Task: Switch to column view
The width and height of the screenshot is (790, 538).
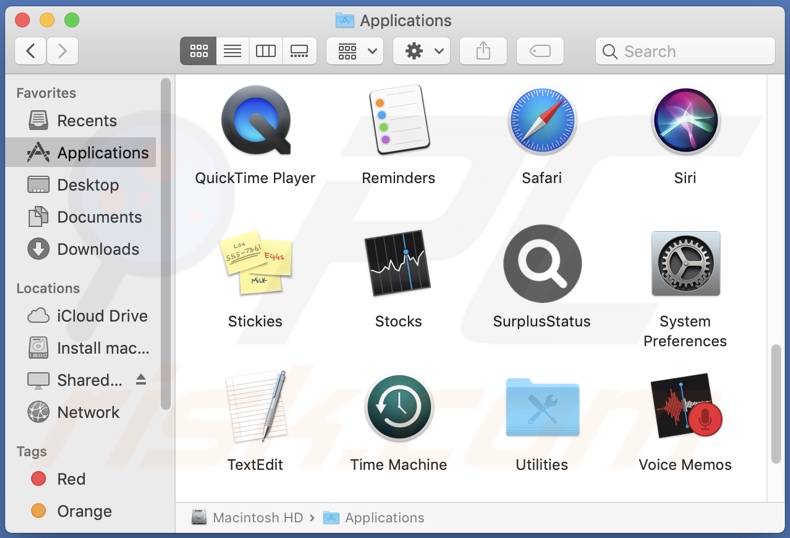Action: 266,51
